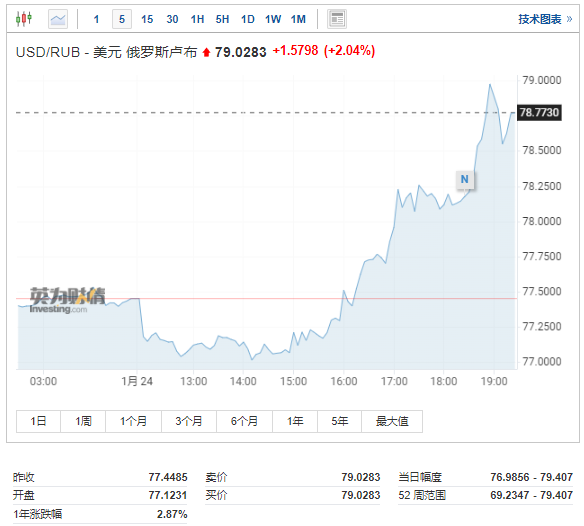Screen dimensions: 584x526
Task: Show the 1周 time range
Action: tap(83, 421)
